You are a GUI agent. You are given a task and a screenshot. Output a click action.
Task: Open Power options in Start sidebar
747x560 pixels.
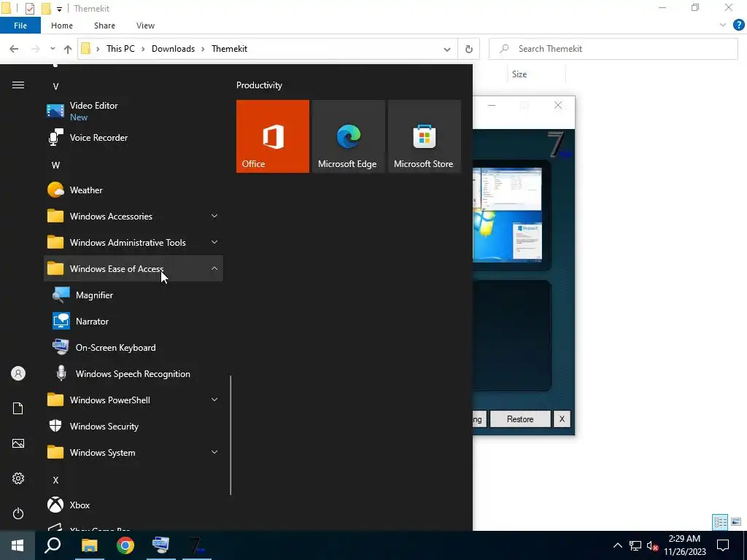pos(18,513)
